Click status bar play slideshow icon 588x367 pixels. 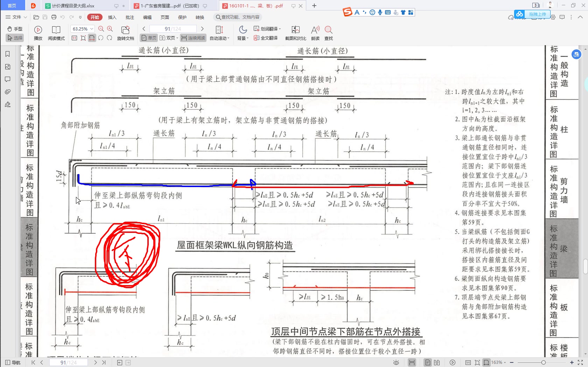tap(453, 362)
